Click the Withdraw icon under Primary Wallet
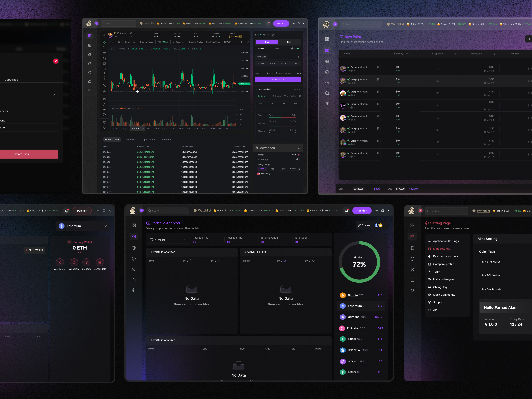This screenshot has width=532, height=399. coord(74,263)
